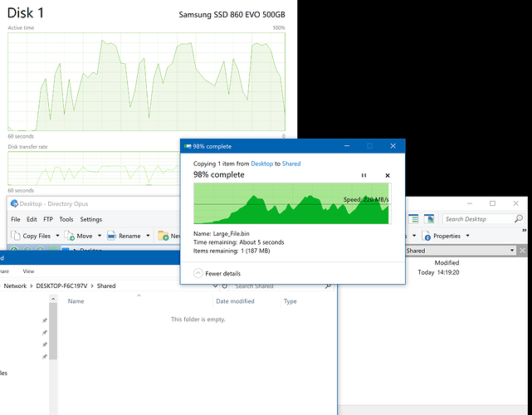This screenshot has height=415, width=532.
Task: Open Settings menu in Directory Opus
Action: click(x=91, y=219)
